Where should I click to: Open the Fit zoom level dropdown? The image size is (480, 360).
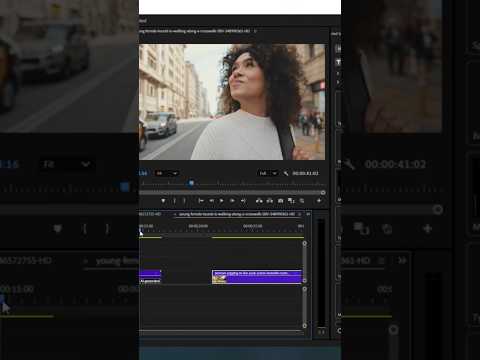[167, 173]
